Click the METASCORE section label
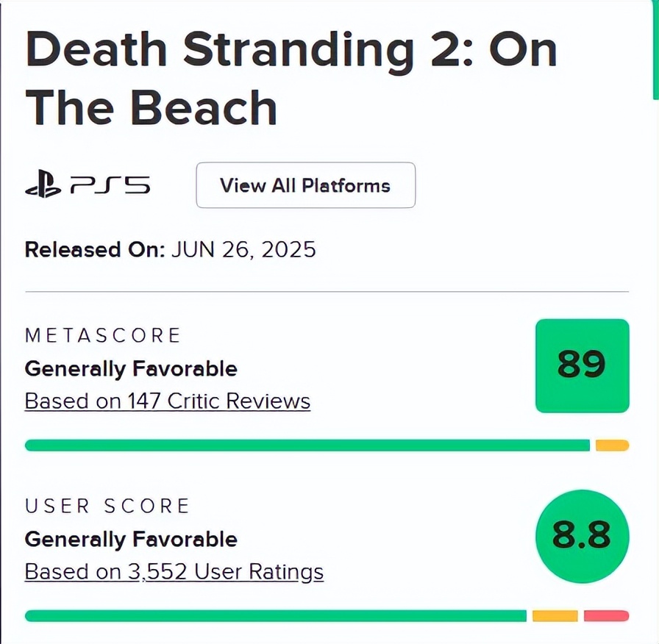Image resolution: width=659 pixels, height=644 pixels. point(103,336)
